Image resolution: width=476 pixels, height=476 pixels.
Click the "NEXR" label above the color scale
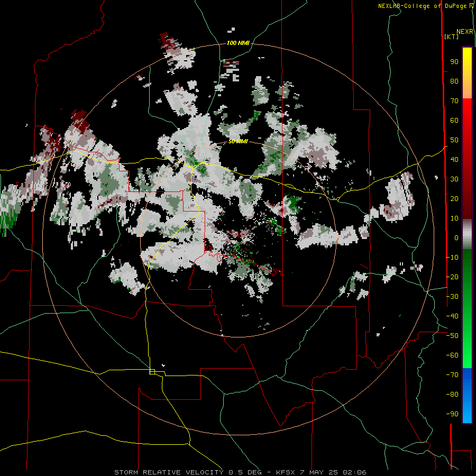point(465,32)
